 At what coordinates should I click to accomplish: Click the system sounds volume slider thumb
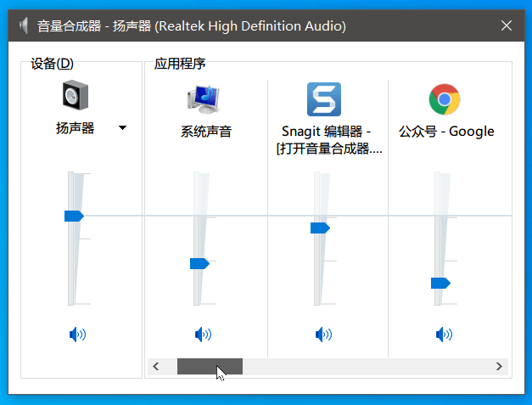point(199,263)
